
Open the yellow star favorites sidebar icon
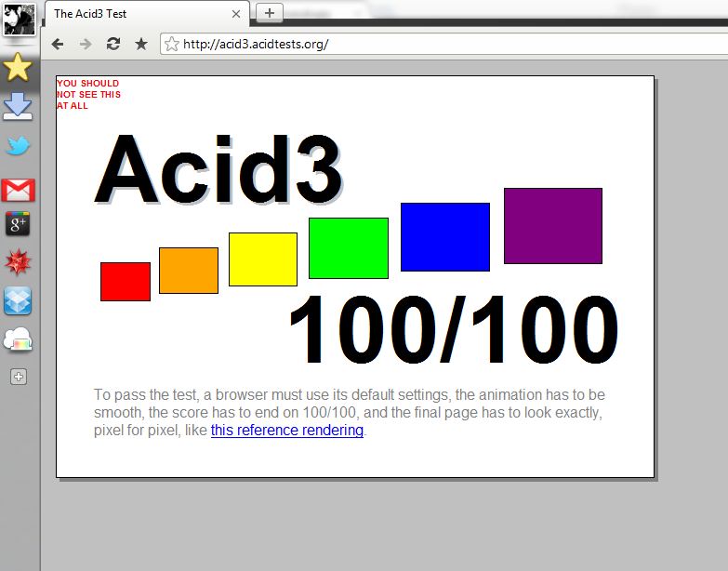[x=19, y=67]
